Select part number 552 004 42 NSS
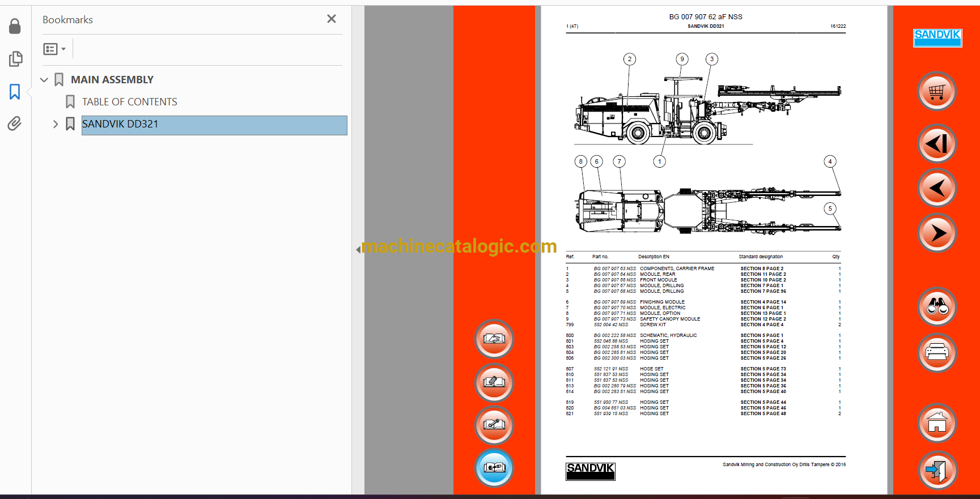The image size is (980, 499). [611, 325]
